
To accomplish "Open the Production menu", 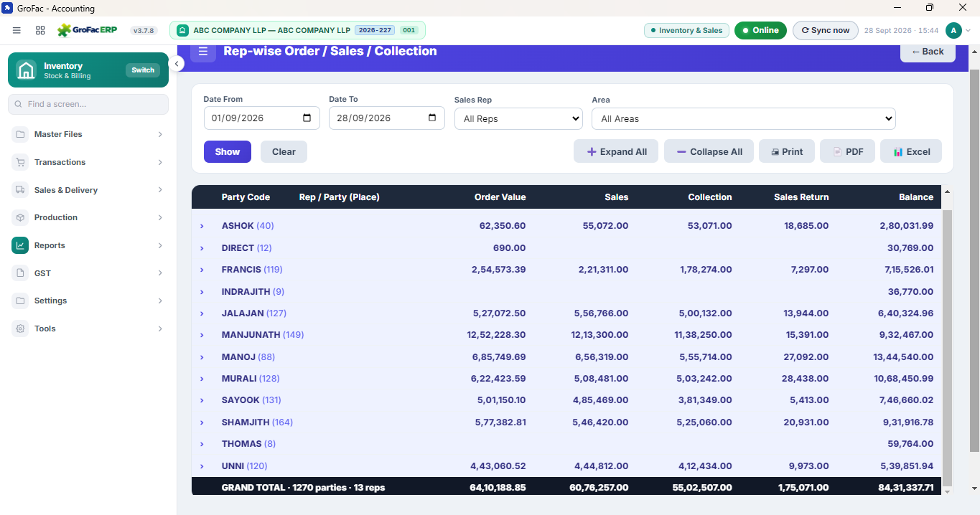I will point(88,217).
